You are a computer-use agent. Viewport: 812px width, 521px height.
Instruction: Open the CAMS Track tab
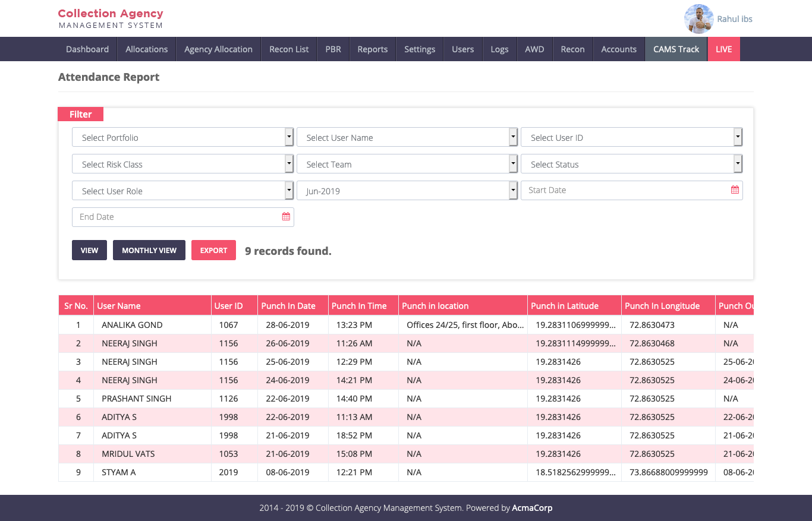coord(676,49)
